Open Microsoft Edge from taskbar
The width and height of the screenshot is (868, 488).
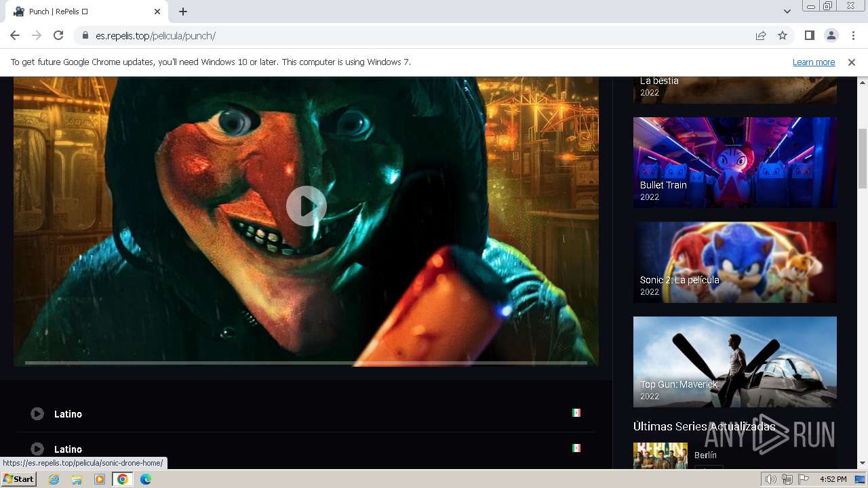146,479
